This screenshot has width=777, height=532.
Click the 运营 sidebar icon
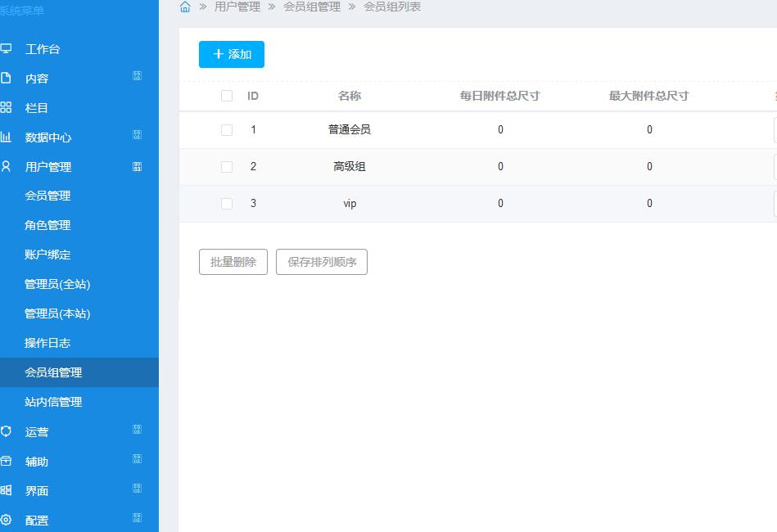pyautogui.click(x=7, y=431)
